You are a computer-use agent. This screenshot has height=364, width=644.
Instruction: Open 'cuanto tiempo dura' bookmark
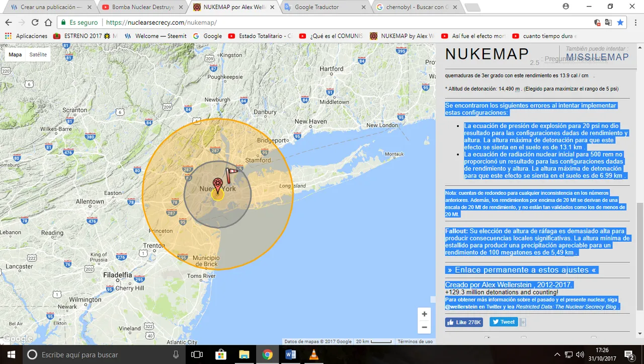pos(544,36)
